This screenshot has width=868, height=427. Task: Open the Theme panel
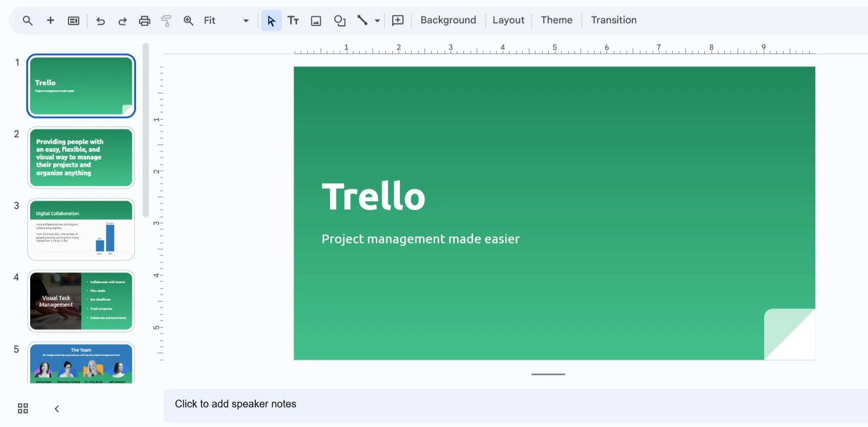point(557,20)
